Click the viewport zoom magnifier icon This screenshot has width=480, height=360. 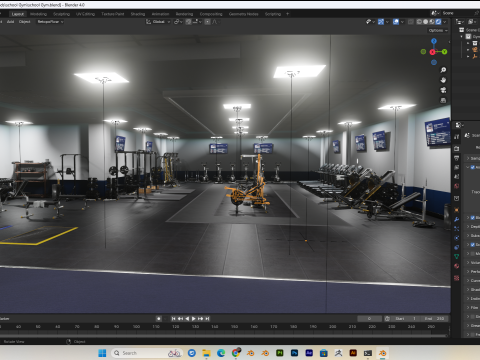(443, 70)
